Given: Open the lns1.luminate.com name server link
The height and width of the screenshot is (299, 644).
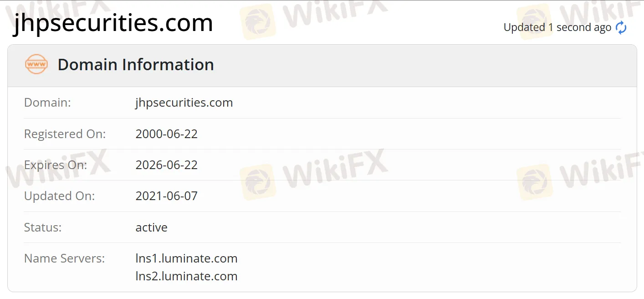Looking at the screenshot, I should (186, 258).
